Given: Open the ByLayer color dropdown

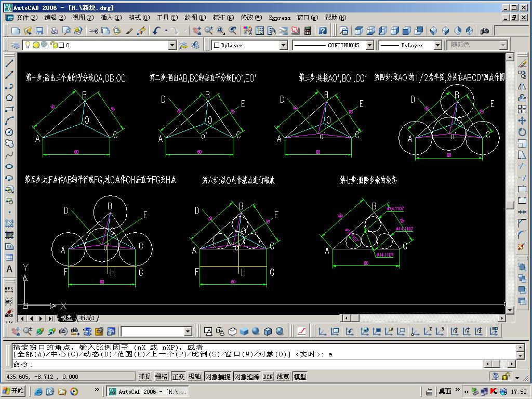Looking at the screenshot, I should 284,45.
